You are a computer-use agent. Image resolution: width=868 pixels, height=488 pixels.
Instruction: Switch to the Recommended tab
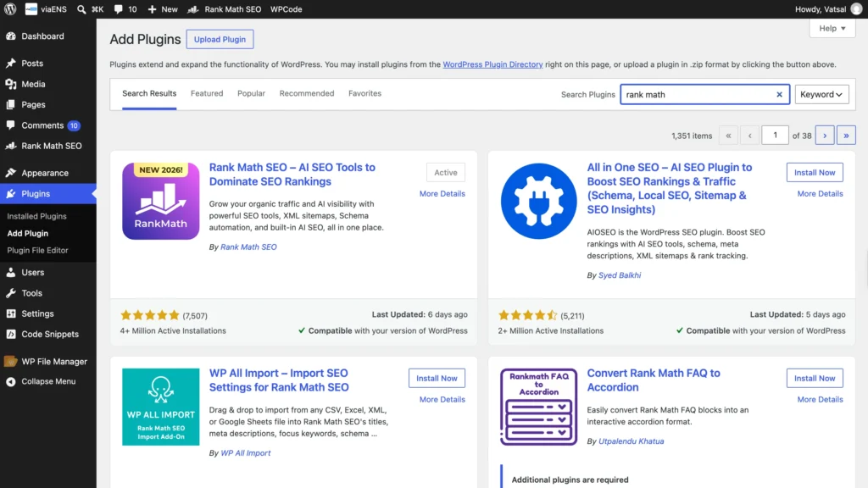click(307, 93)
